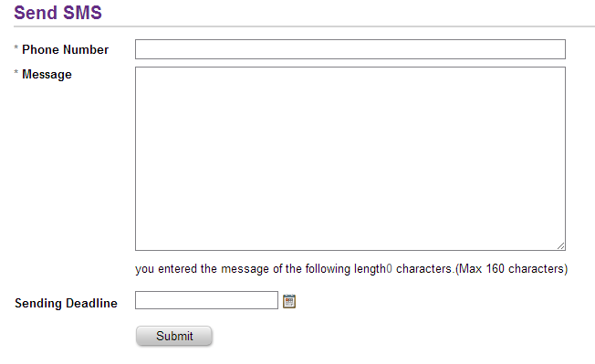
Task: Click the word 'length' in counter text
Action: pos(370,269)
